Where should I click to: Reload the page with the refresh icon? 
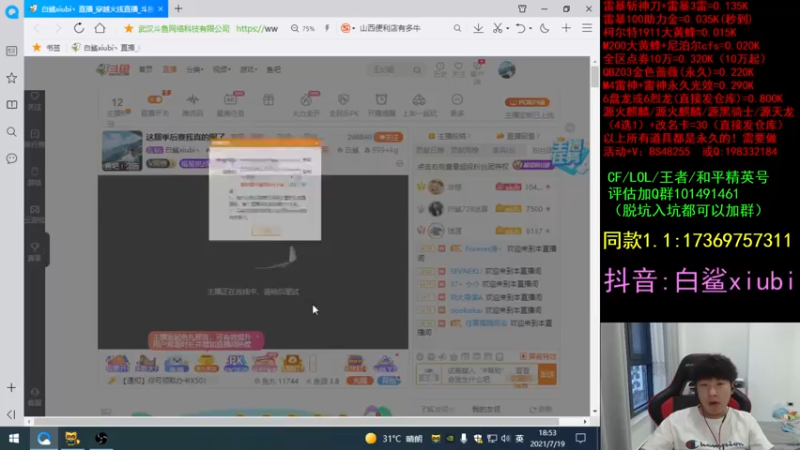[79, 28]
